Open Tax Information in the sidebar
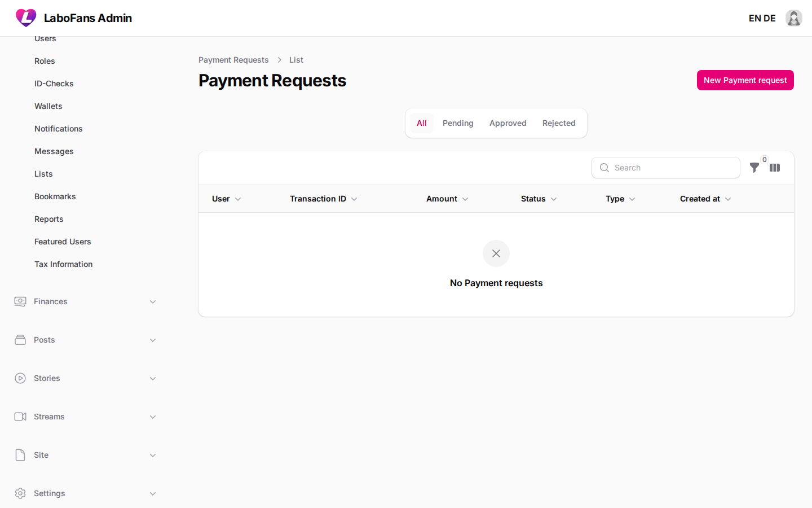Image resolution: width=812 pixels, height=508 pixels. coord(64,264)
